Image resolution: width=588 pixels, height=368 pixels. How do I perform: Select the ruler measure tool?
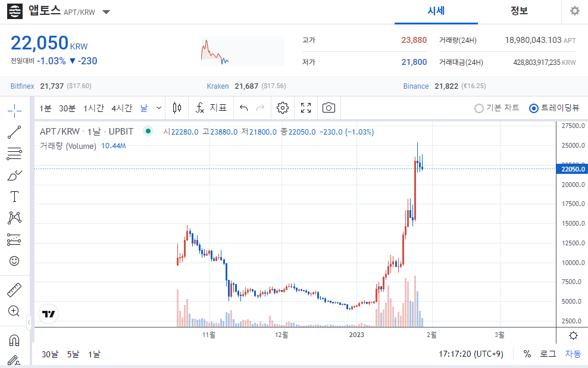14,290
